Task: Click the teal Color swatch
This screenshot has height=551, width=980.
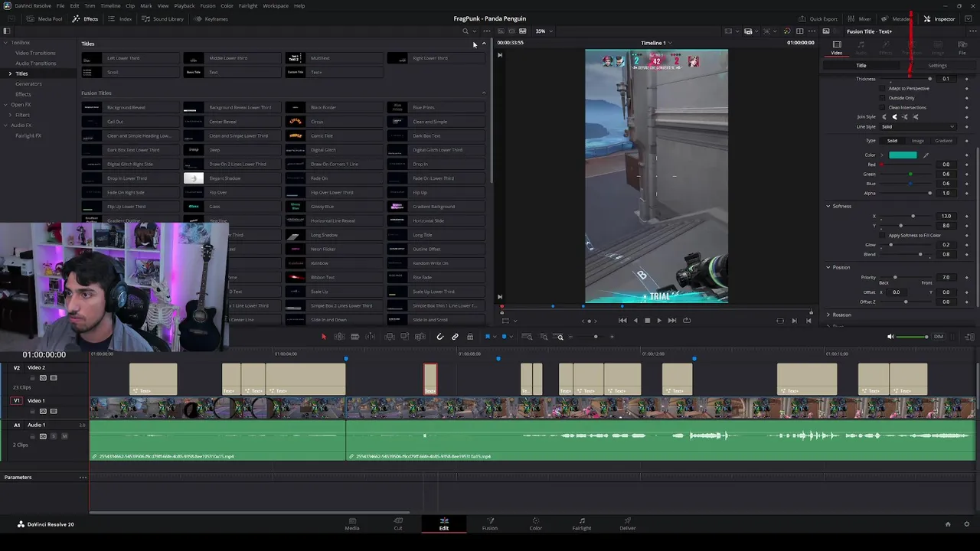Action: pos(903,155)
